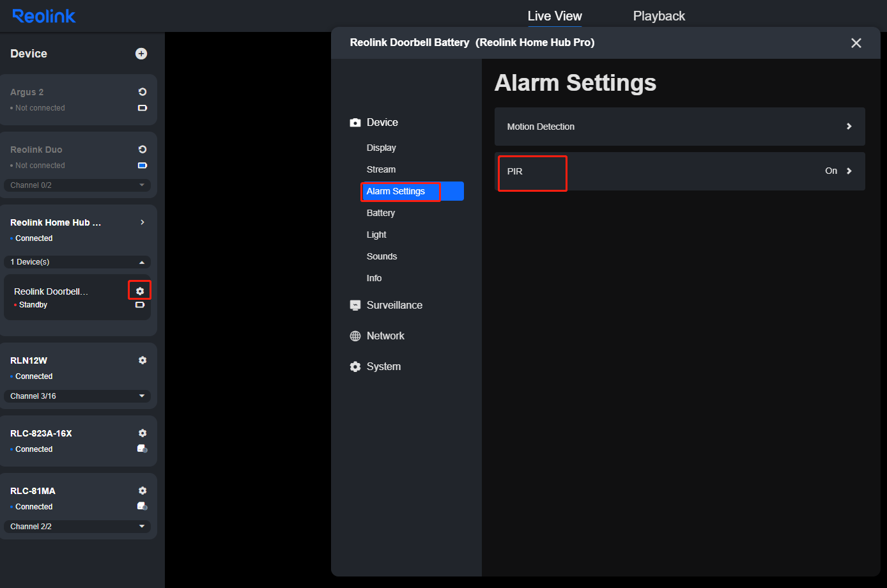Open Light settings page
The image size is (887, 588).
(x=376, y=235)
